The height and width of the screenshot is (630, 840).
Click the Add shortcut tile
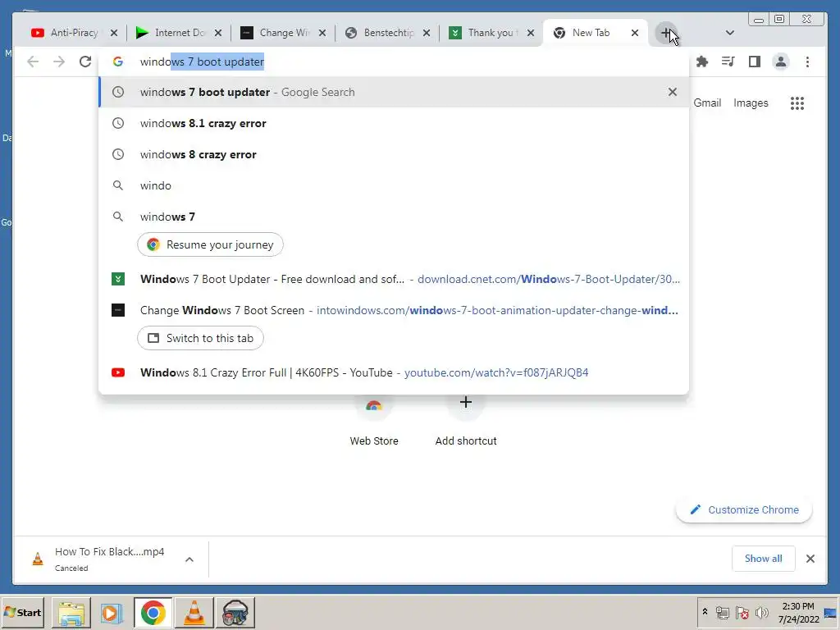coord(466,421)
